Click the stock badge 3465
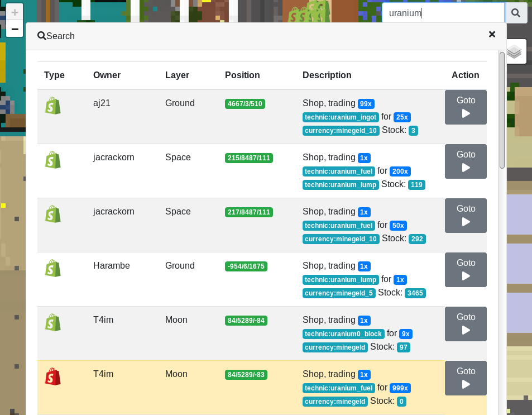The image size is (532, 415). [x=415, y=293]
